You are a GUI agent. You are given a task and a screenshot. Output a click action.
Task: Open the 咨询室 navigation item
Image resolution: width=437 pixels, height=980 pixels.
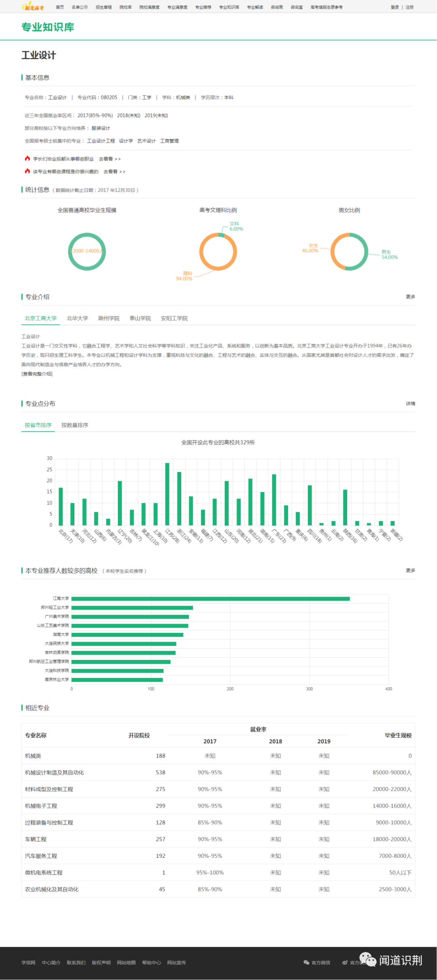297,7
